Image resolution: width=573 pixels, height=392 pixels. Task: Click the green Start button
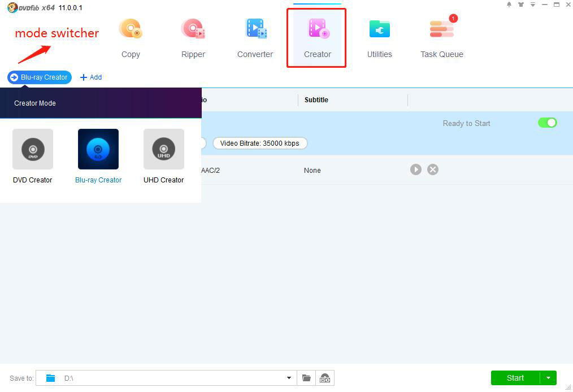click(515, 378)
